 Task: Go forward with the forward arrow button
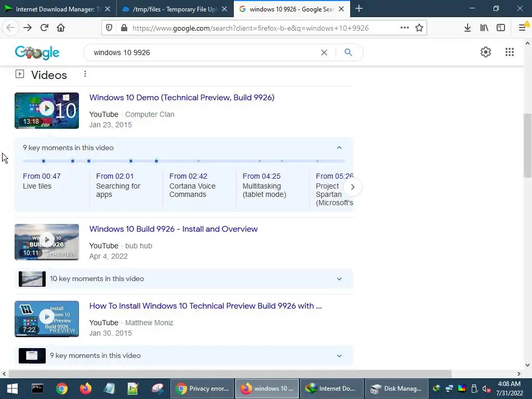point(28,28)
